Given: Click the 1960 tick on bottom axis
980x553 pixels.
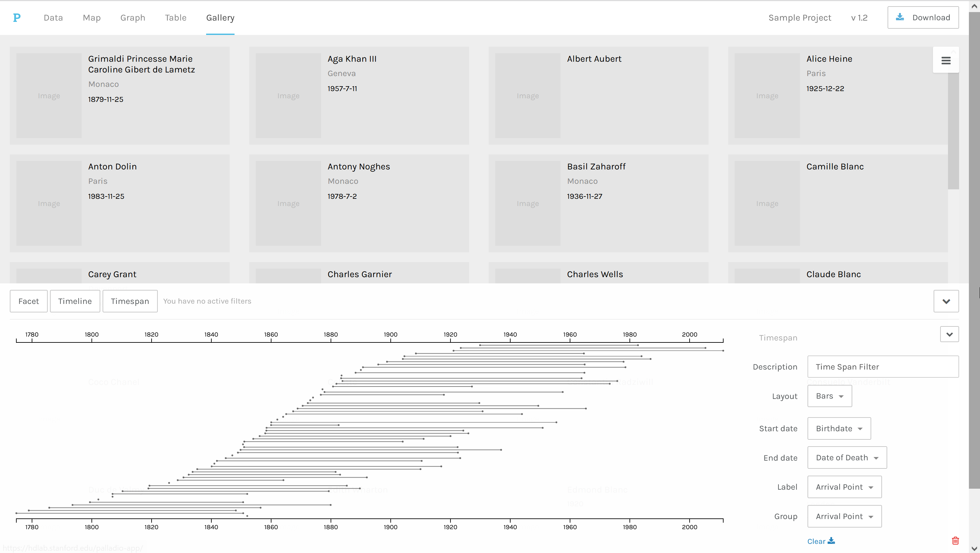Looking at the screenshot, I should (569, 527).
